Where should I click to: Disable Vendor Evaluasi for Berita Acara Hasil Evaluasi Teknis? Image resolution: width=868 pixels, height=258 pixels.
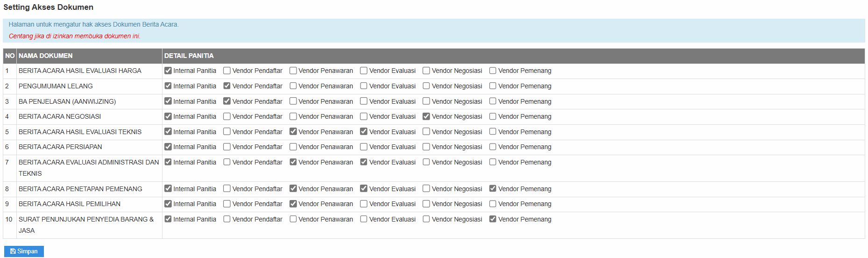click(364, 131)
